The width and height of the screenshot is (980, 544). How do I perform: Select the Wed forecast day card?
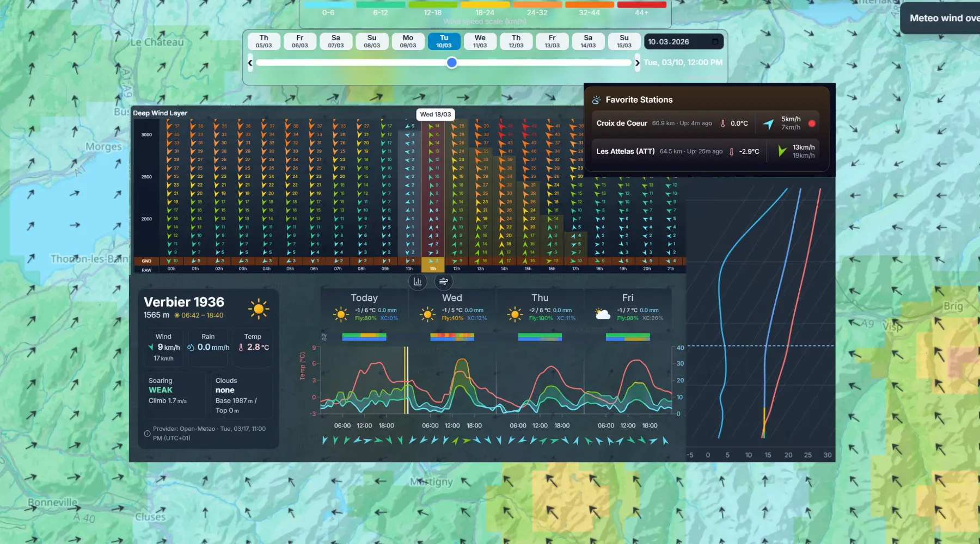pos(452,307)
